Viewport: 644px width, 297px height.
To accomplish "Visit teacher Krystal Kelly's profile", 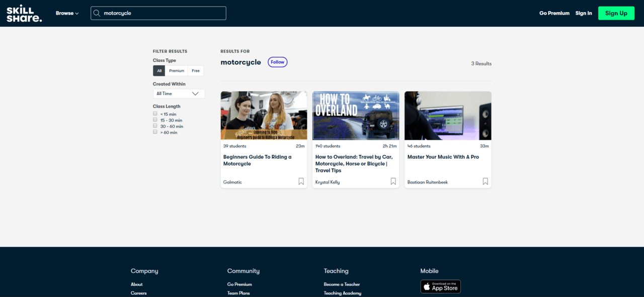I will tap(328, 182).
